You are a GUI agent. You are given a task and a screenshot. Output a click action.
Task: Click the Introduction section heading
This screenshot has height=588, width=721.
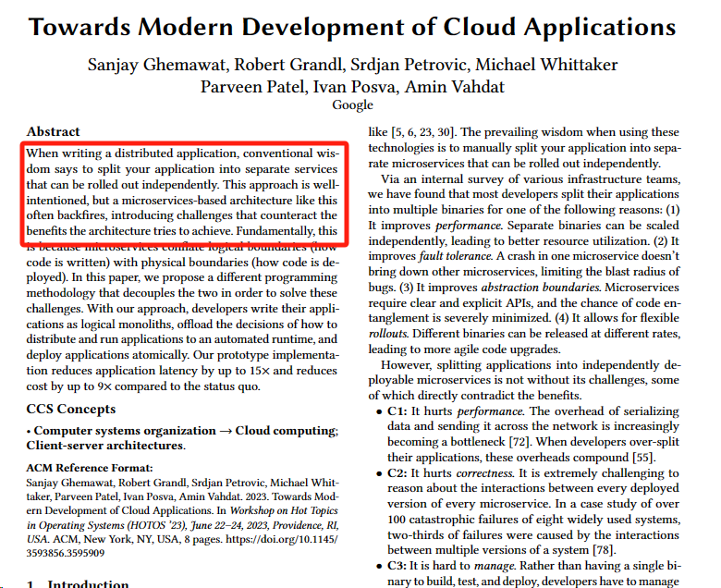78,584
